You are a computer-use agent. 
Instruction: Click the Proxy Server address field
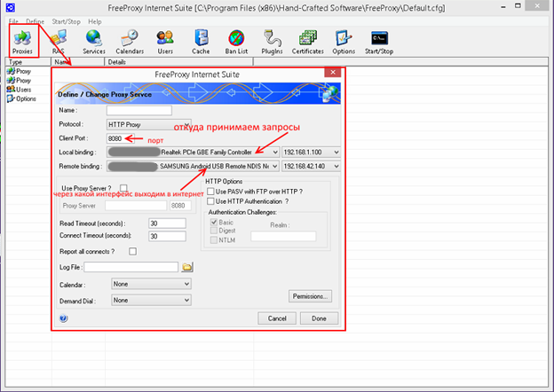136,206
